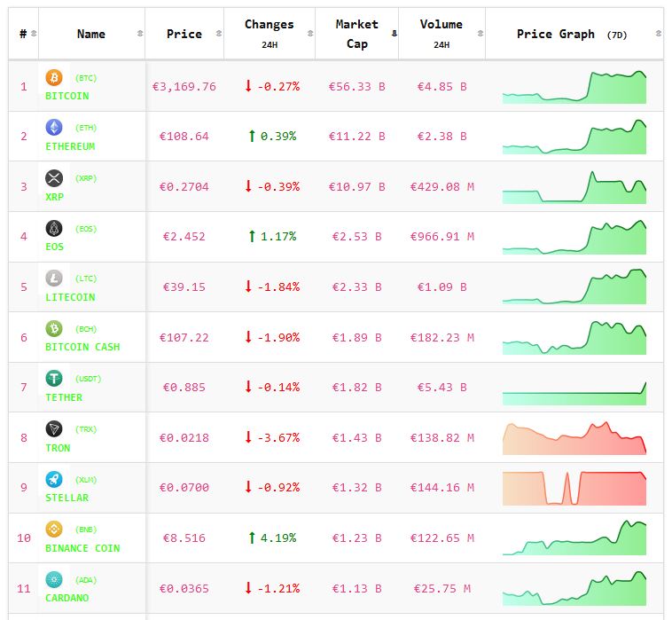Click the Price column header
Image resolution: width=672 pixels, height=620 pixels.
pyautogui.click(x=184, y=34)
